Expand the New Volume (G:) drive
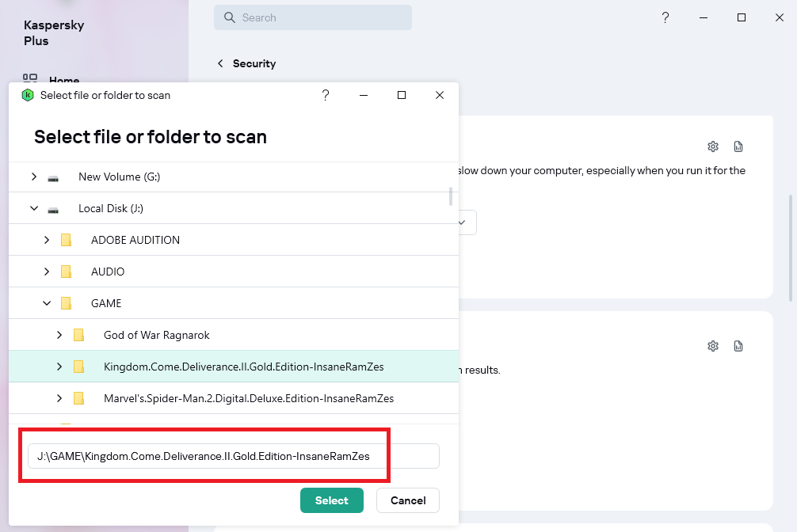 (x=34, y=177)
